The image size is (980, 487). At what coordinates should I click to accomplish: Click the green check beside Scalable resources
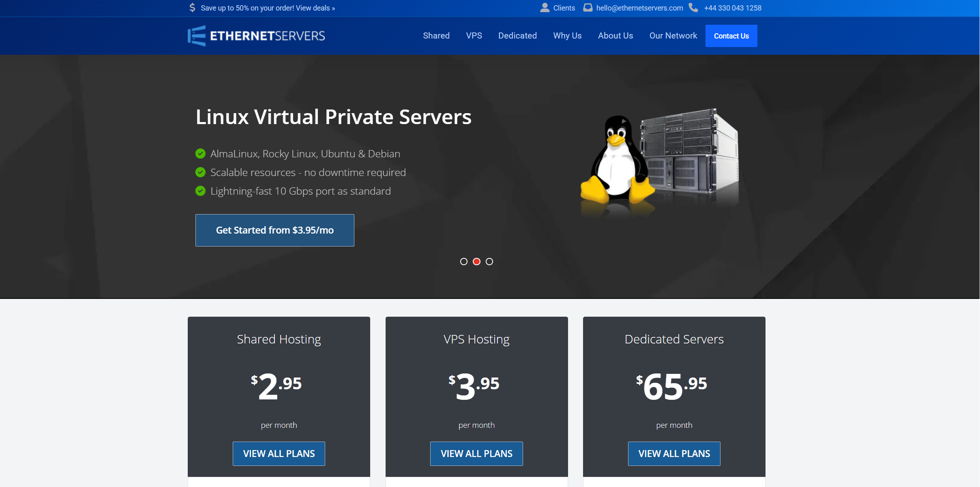click(x=200, y=172)
